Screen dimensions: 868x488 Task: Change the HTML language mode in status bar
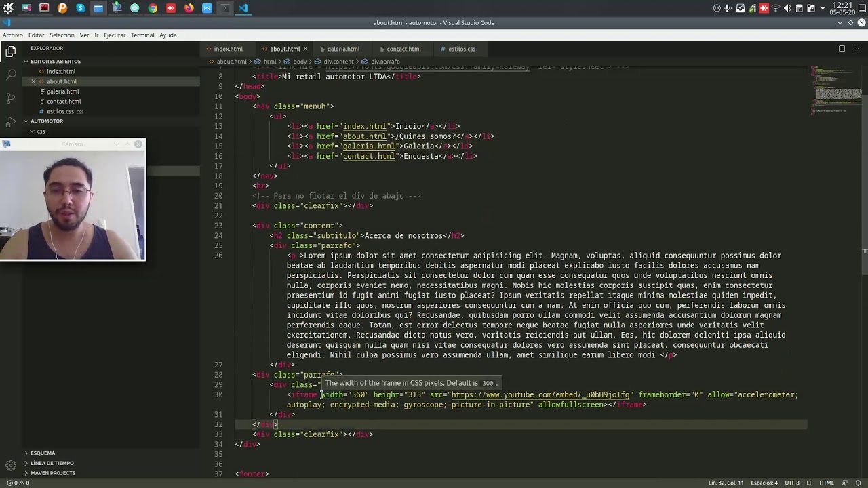[x=826, y=483]
